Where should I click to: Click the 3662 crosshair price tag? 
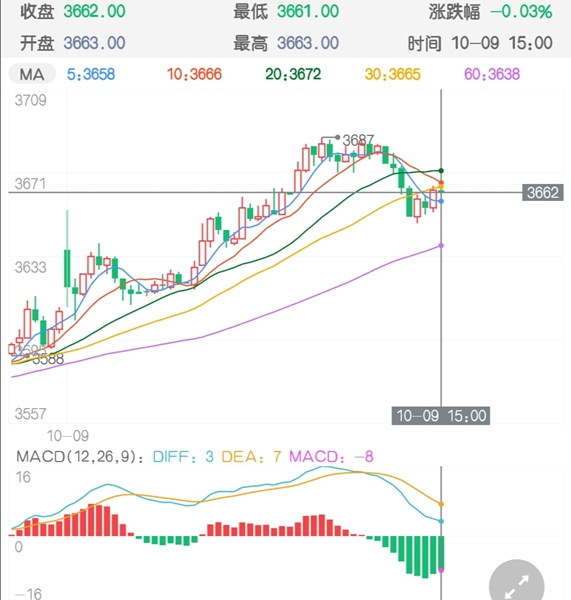[543, 192]
